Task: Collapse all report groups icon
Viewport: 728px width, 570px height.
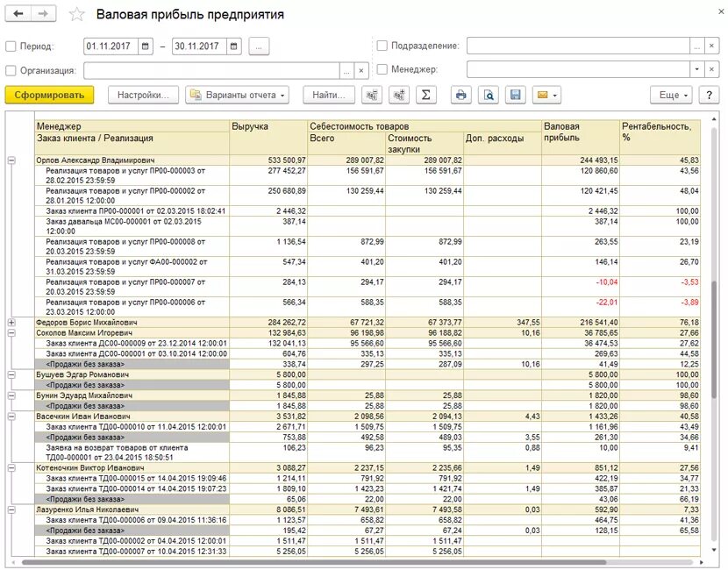Action: [x=371, y=95]
